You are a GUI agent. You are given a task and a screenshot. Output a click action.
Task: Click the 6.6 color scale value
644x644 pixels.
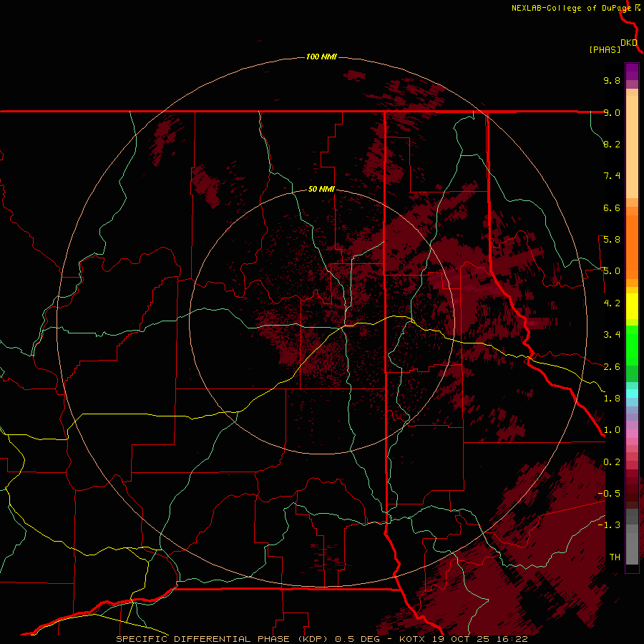[x=612, y=208]
